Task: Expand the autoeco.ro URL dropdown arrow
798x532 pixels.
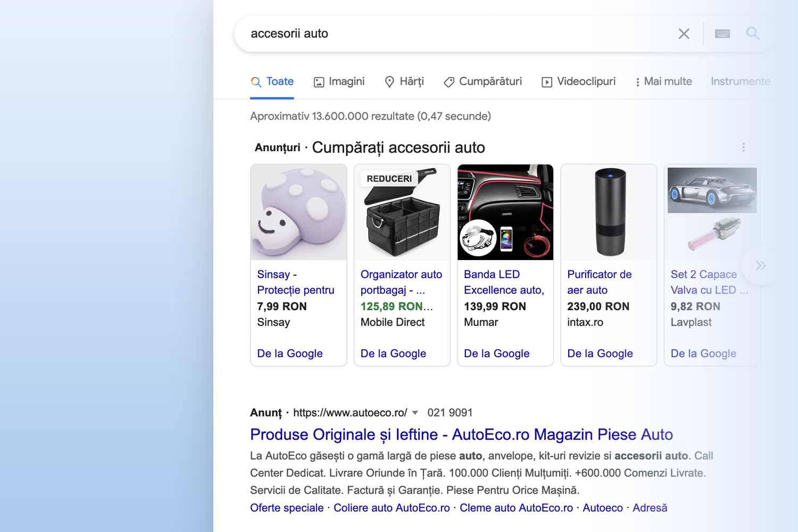Action: 415,413
